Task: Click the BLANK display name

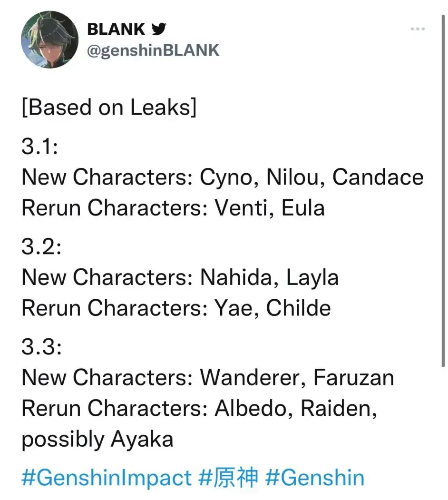Action: 116,29
